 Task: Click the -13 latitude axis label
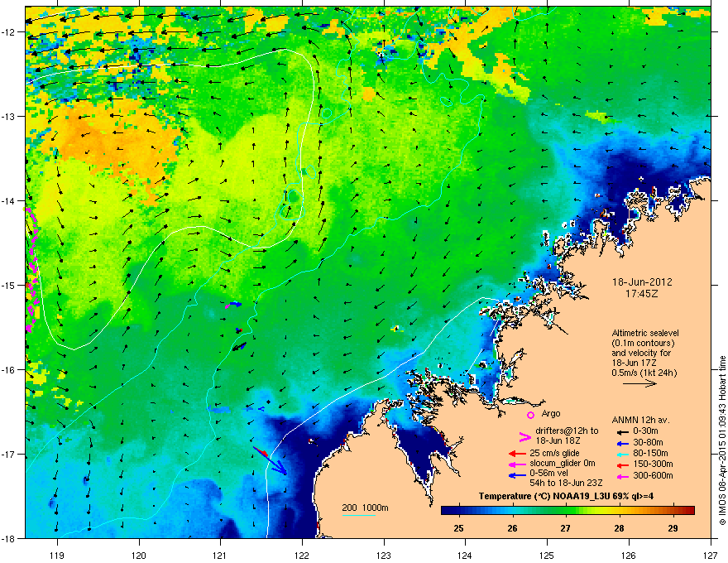point(9,116)
